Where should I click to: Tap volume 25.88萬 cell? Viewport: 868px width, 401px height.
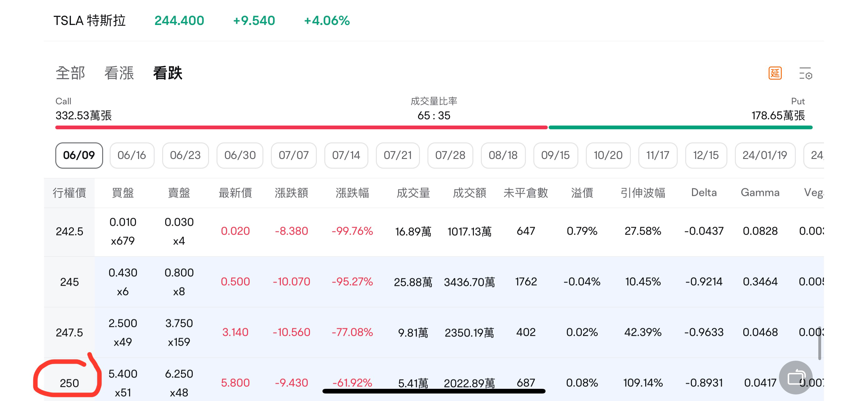413,282
